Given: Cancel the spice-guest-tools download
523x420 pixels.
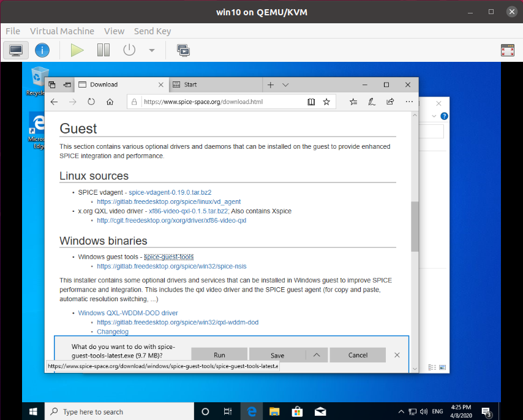Looking at the screenshot, I should (358, 355).
